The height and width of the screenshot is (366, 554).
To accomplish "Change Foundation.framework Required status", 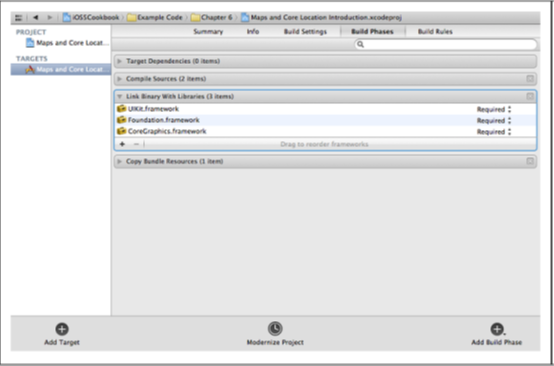I will coord(494,121).
